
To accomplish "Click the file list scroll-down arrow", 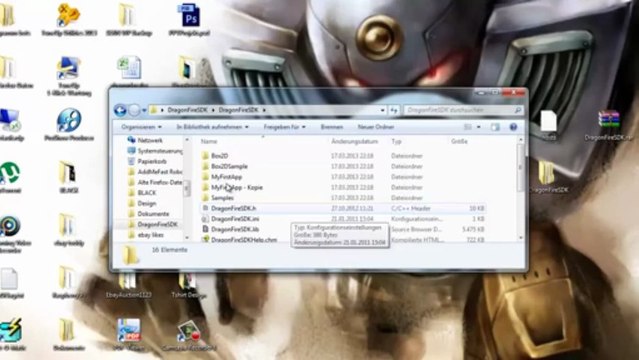I will pos(520,237).
